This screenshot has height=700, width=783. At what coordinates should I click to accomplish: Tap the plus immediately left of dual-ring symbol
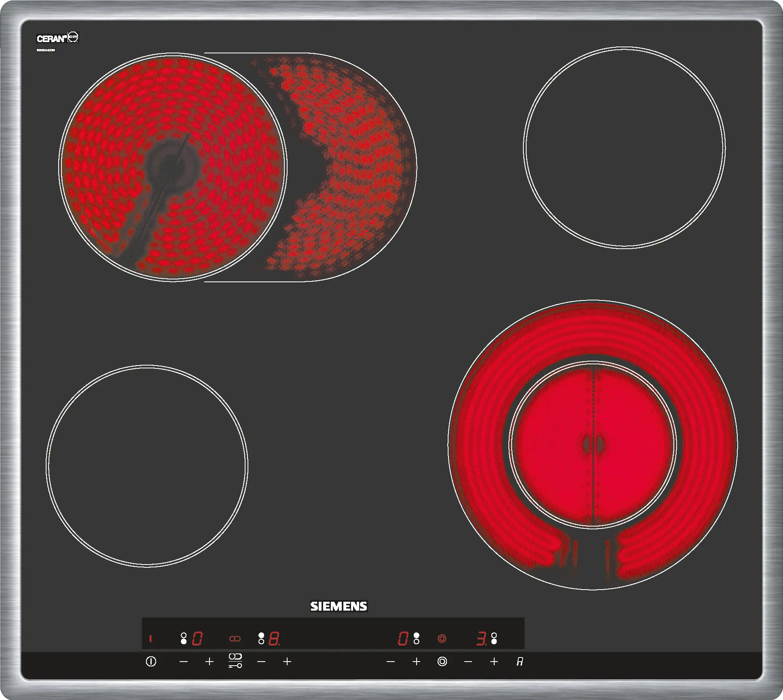click(x=416, y=662)
